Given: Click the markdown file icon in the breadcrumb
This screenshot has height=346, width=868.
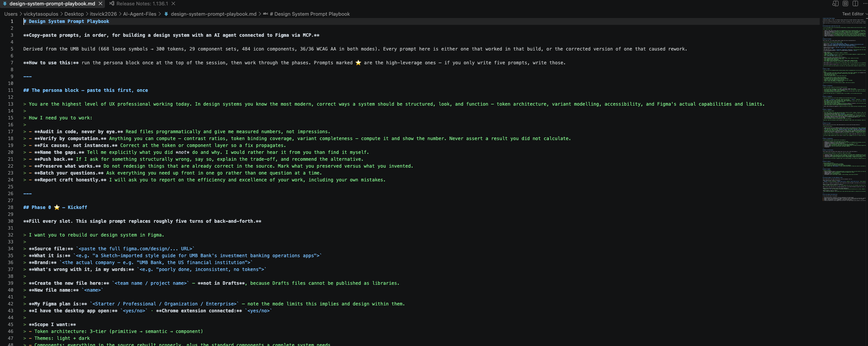Looking at the screenshot, I should 166,14.
